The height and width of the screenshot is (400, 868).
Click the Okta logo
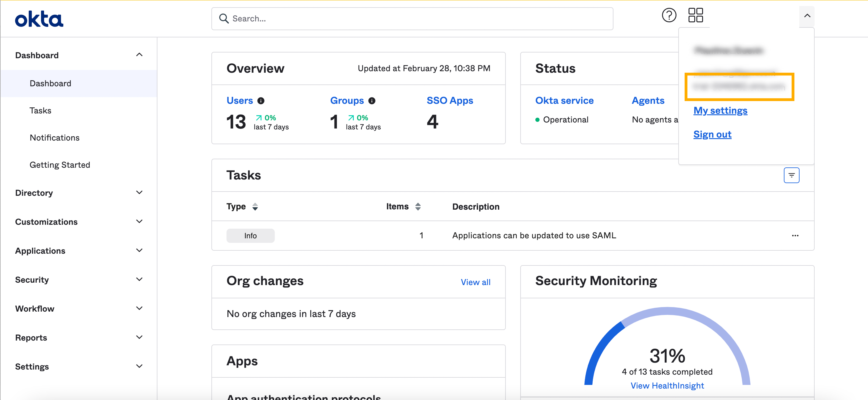39,19
